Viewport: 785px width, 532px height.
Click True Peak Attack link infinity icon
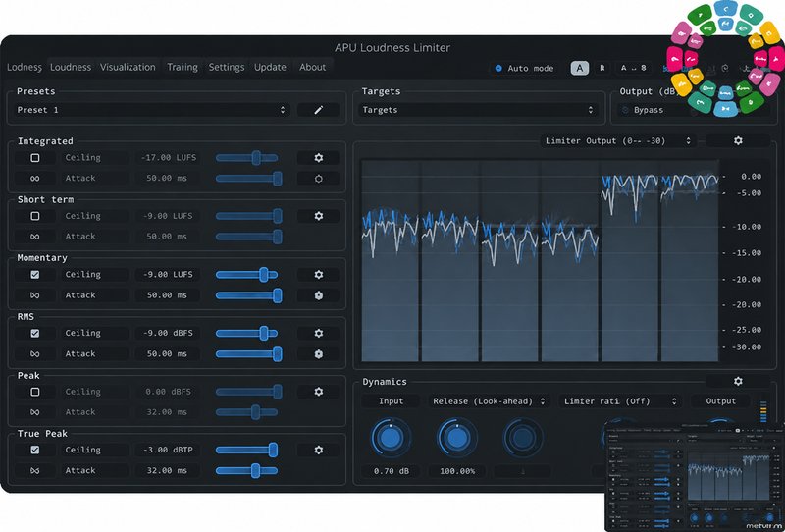pyautogui.click(x=35, y=471)
